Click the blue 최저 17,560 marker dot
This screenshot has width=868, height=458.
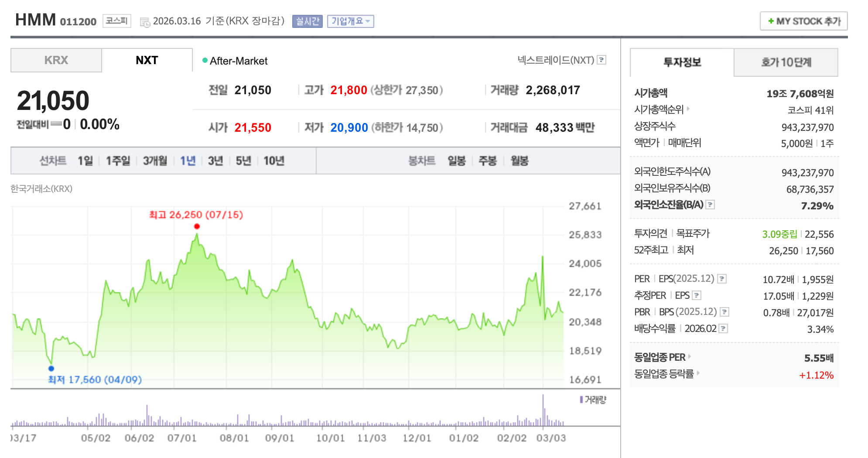(51, 369)
